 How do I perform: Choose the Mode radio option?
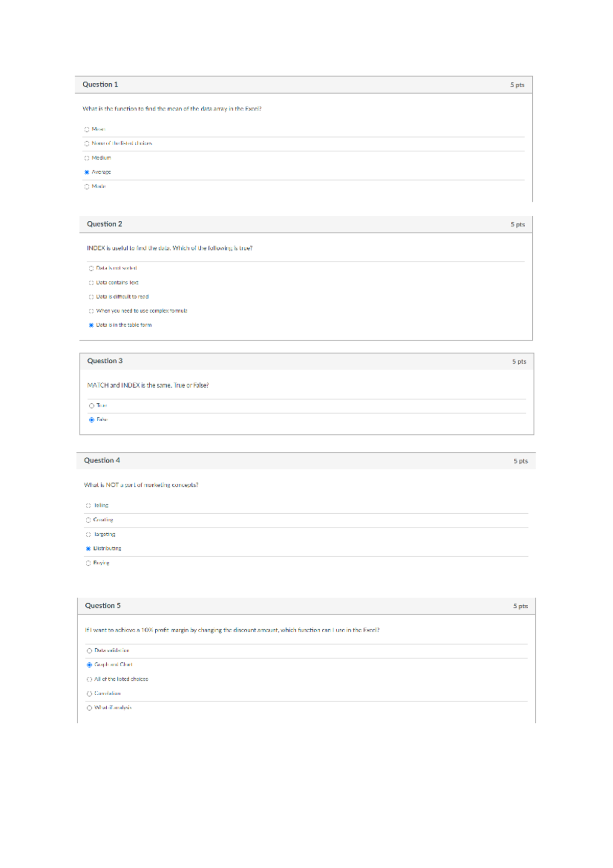pos(87,187)
